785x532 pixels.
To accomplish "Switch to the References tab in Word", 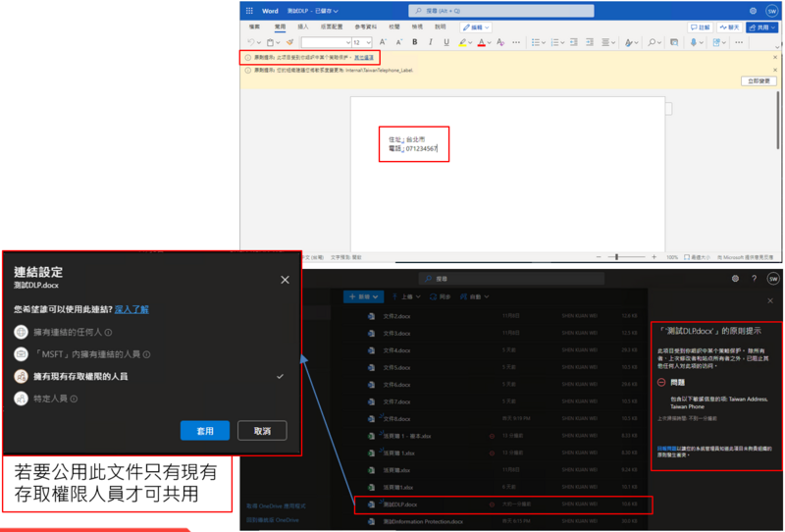I will click(365, 27).
